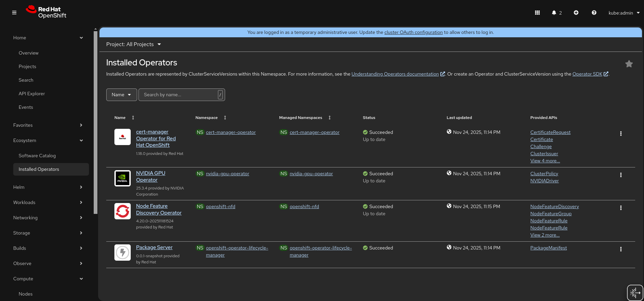
Task: Open the Name filter type dropdown
Action: 122,95
